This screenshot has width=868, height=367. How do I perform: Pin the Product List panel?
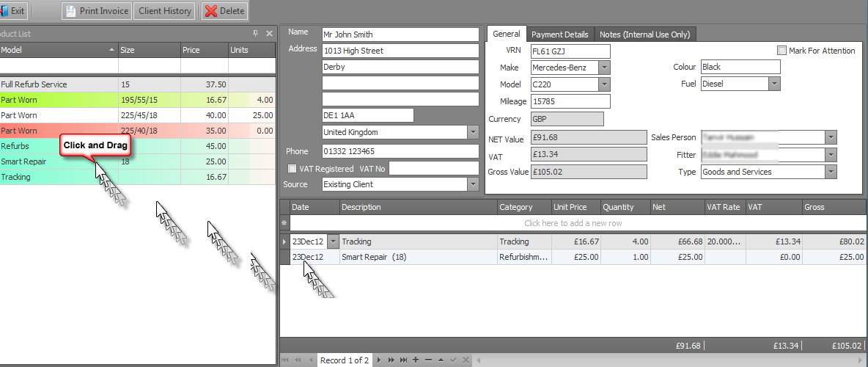[x=256, y=34]
